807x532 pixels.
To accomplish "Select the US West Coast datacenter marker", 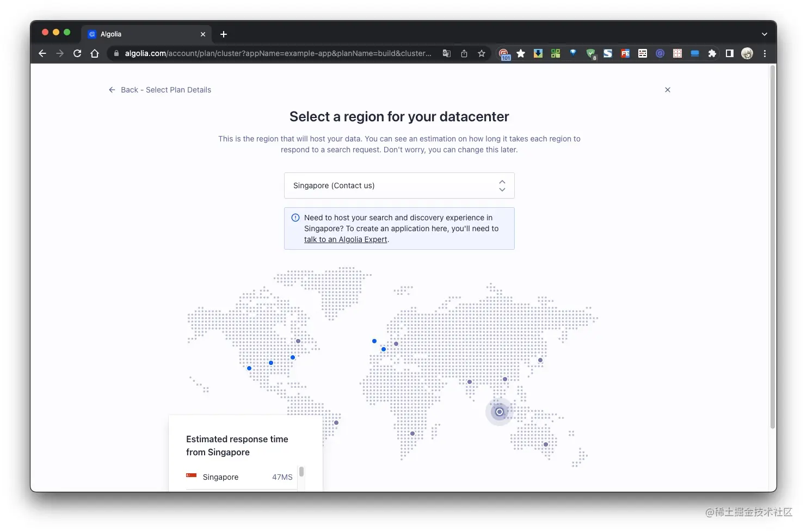I will click(249, 368).
